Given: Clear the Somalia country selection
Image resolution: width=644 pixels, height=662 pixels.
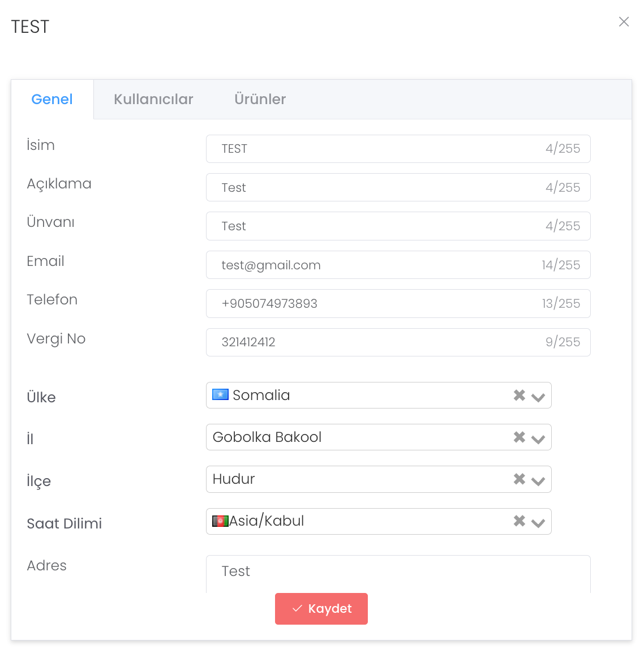Looking at the screenshot, I should (x=519, y=396).
